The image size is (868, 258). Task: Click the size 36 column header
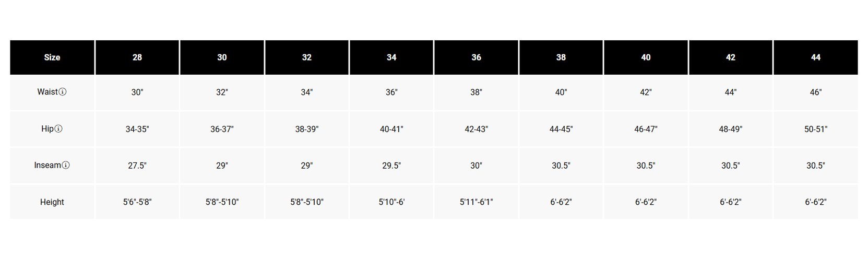[x=477, y=57]
